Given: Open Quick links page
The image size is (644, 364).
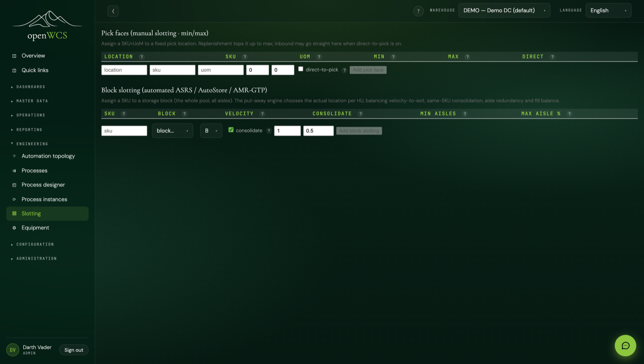Looking at the screenshot, I should coord(47,70).
